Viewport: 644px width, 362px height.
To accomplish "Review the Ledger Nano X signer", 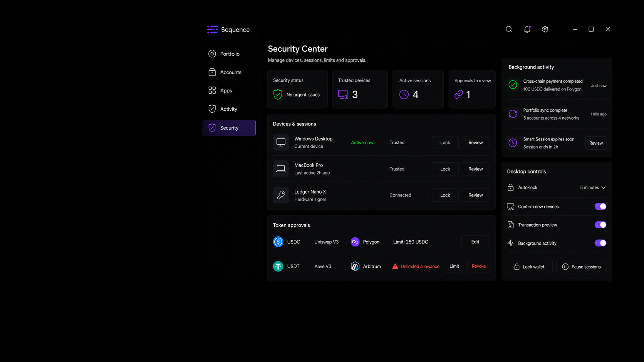I will (475, 195).
